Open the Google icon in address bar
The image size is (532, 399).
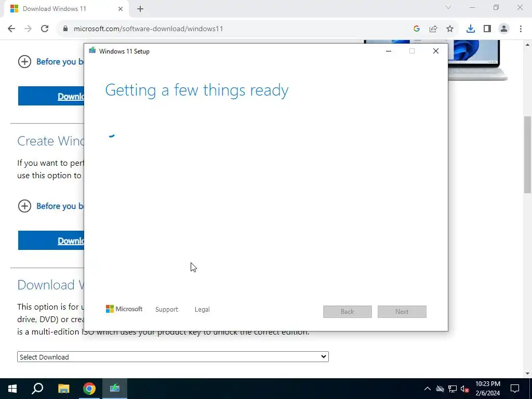coord(416,29)
